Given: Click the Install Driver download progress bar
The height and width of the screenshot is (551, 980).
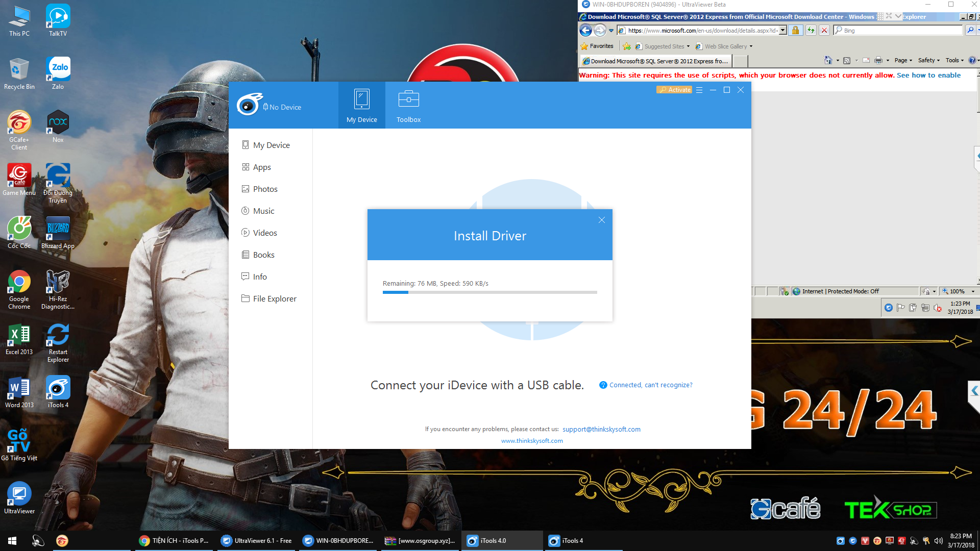Looking at the screenshot, I should pyautogui.click(x=489, y=292).
